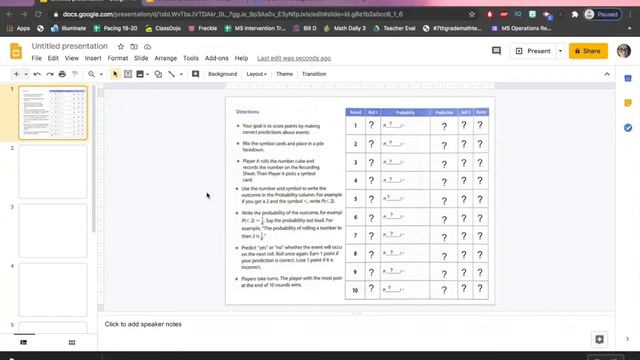Open the View menu
Image resolution: width=640 pixels, height=360 pixels.
[71, 58]
